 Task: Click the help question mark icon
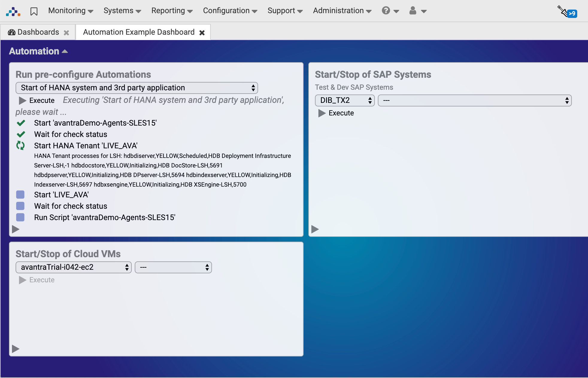click(x=386, y=11)
